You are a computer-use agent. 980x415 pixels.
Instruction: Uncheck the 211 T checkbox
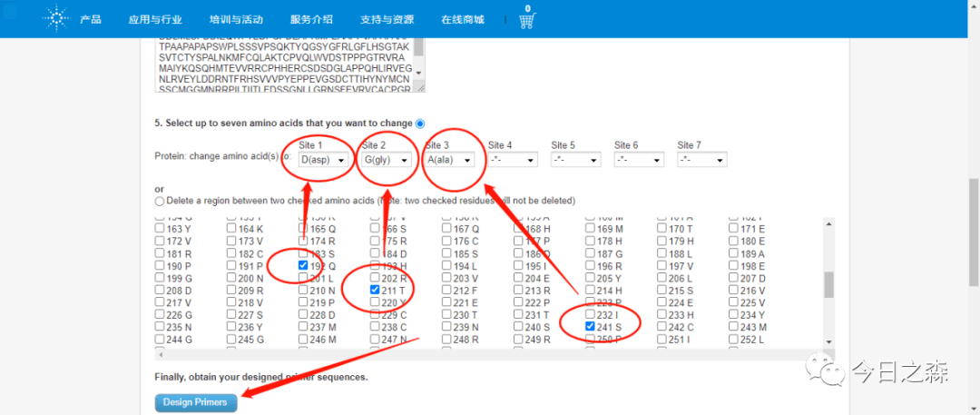375,290
